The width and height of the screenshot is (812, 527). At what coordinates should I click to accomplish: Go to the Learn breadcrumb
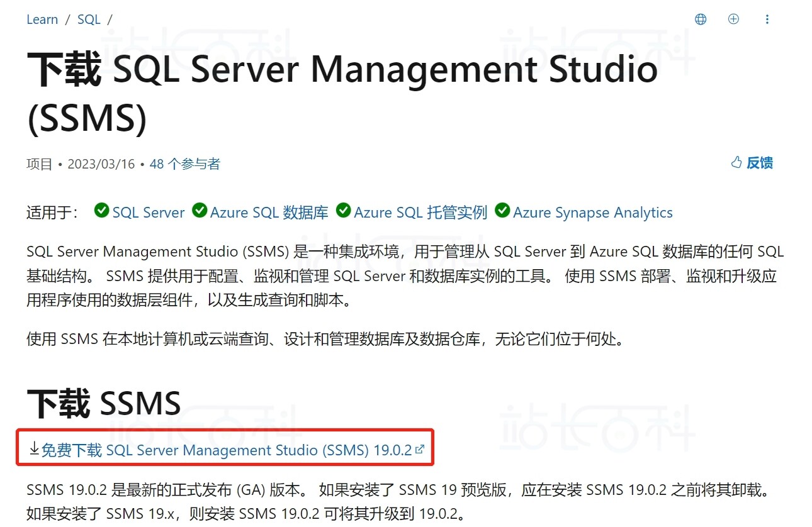(x=42, y=19)
